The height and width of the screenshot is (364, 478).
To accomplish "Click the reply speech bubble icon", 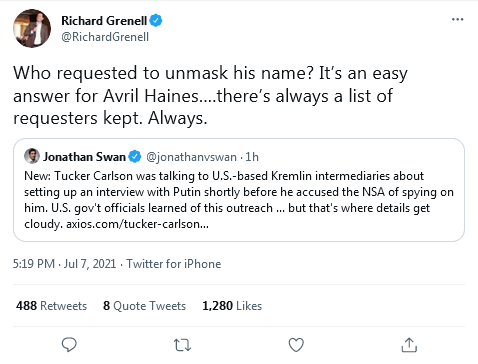I will 69,345.
